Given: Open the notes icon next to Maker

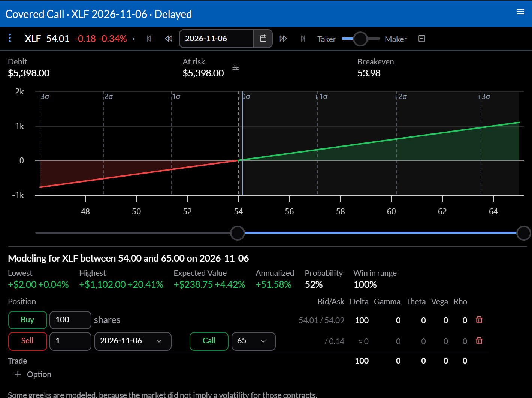Looking at the screenshot, I should (x=421, y=39).
